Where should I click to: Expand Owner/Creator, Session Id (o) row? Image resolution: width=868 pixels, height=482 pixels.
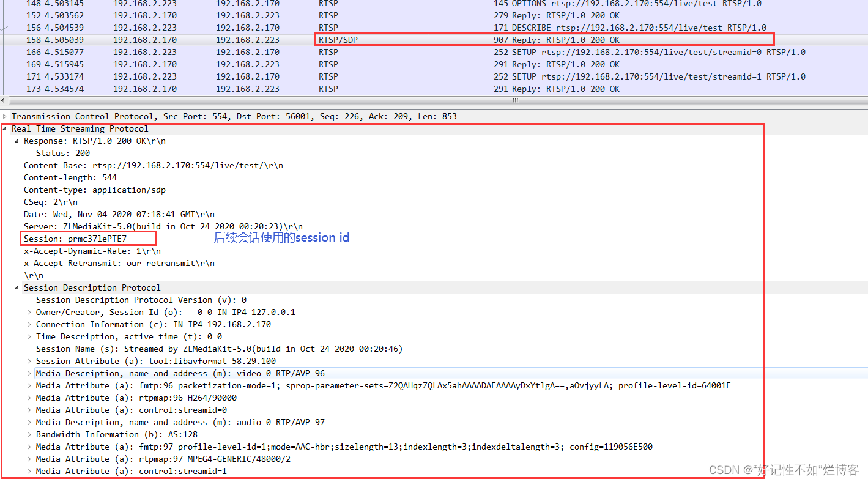click(x=29, y=312)
